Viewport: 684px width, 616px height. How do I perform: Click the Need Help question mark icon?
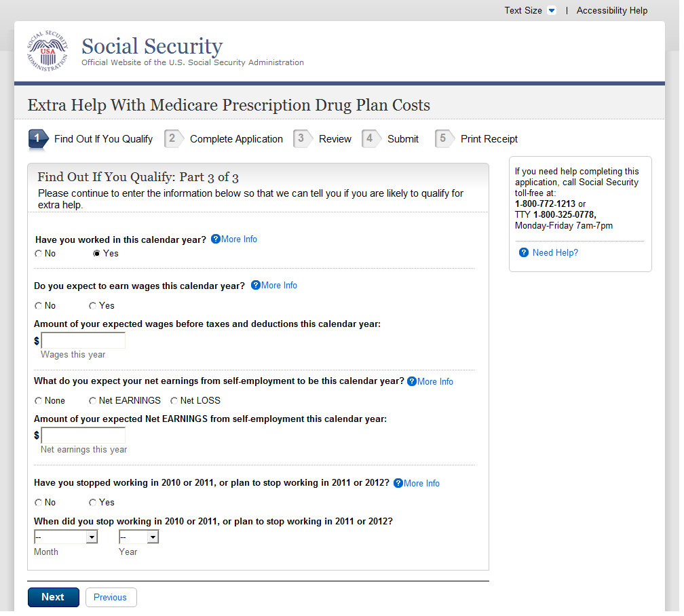[524, 253]
